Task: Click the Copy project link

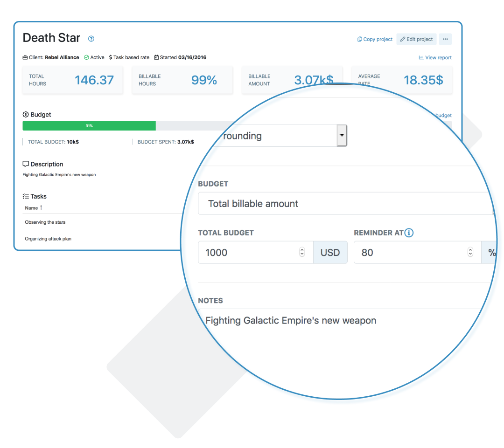Action: pyautogui.click(x=375, y=39)
